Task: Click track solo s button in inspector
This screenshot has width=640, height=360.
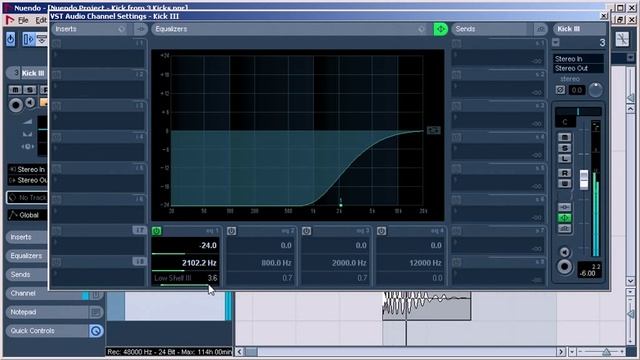Action: click(29, 90)
